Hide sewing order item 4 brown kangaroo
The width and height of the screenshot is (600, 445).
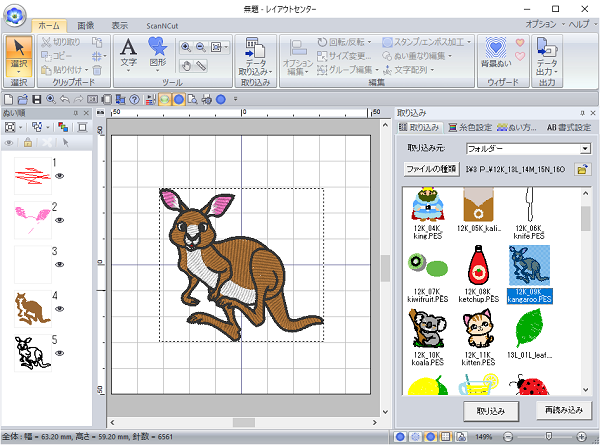click(60, 308)
